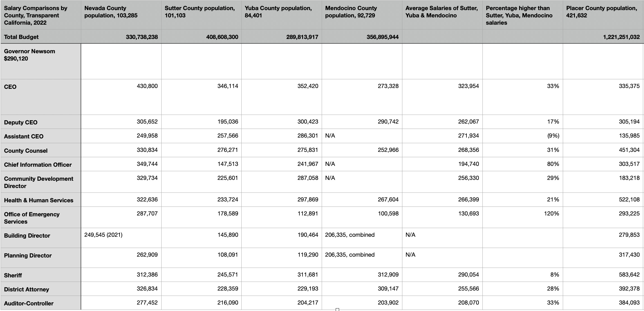Click the District Attorney row label
The image size is (644, 311).
[x=27, y=289]
